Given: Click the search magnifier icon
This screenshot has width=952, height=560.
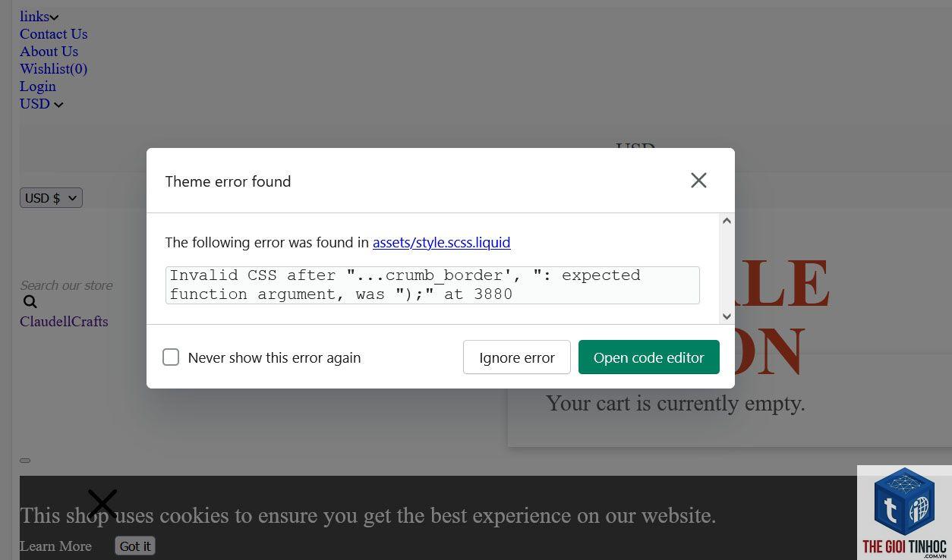Looking at the screenshot, I should click(30, 302).
